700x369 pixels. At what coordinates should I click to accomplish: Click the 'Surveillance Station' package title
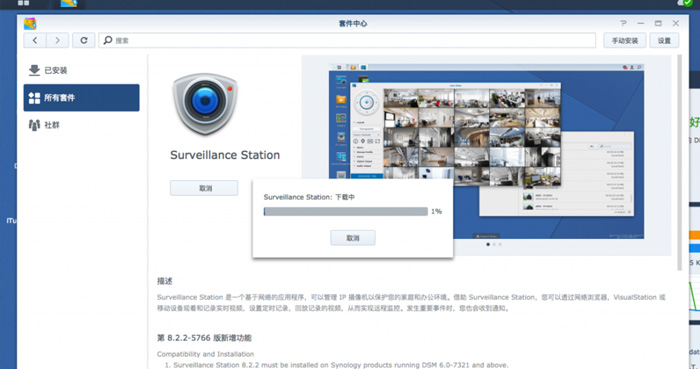click(225, 155)
